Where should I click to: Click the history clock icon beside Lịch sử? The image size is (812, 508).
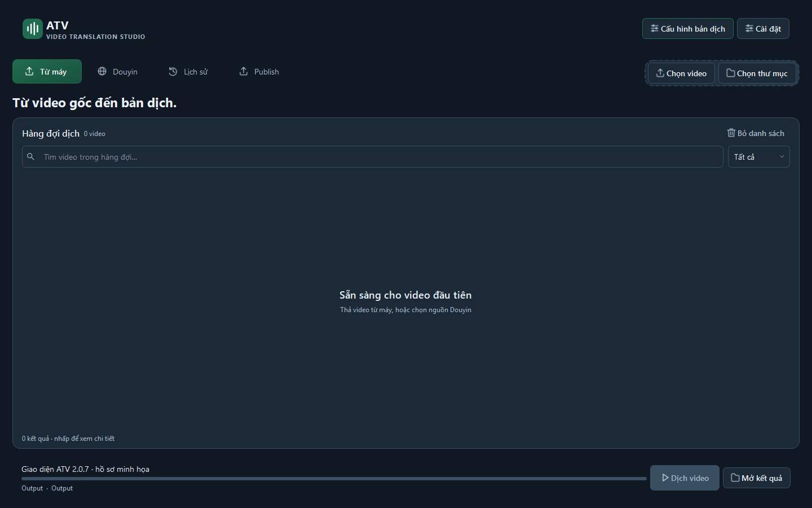(173, 71)
